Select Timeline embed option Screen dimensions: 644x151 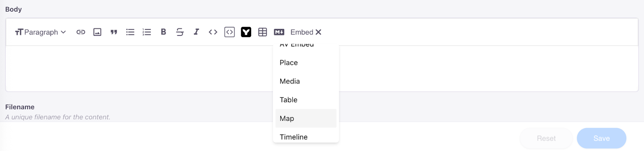pos(306,136)
